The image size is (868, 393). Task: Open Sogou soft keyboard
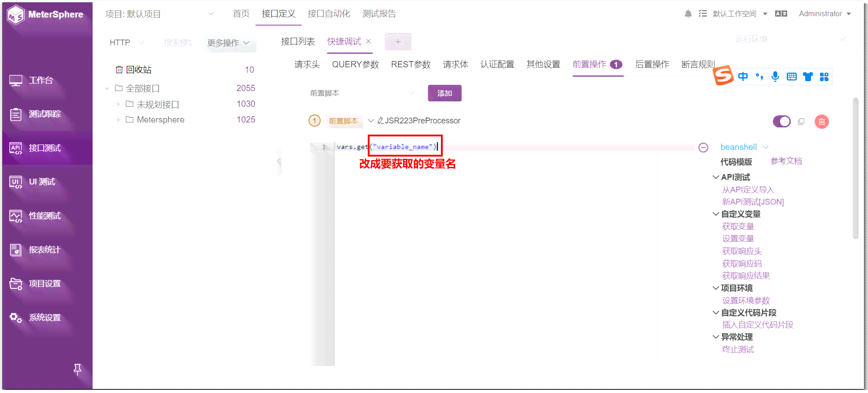pyautogui.click(x=792, y=77)
